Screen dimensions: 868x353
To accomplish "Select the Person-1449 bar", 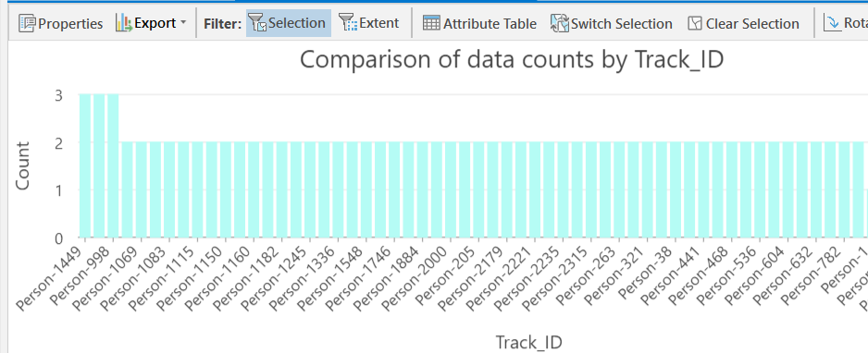I will (x=85, y=165).
